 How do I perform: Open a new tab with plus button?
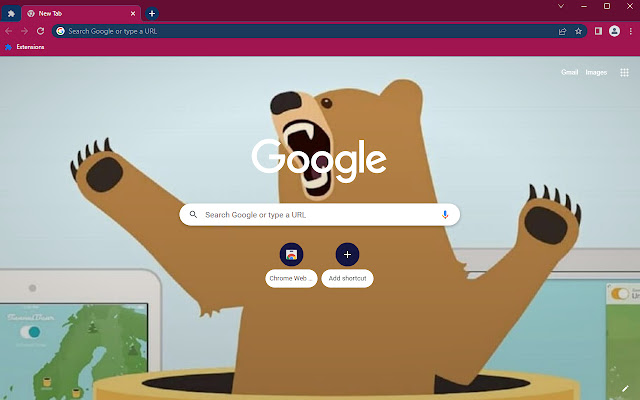coord(152,13)
